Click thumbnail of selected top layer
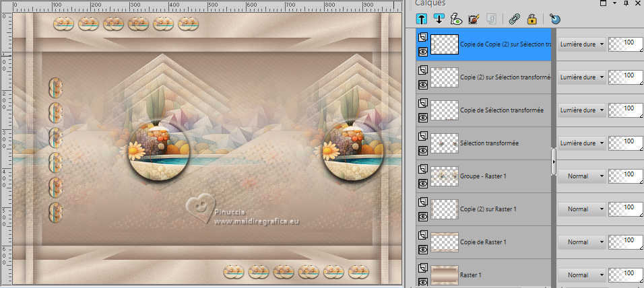The height and width of the screenshot is (288, 644). click(445, 44)
